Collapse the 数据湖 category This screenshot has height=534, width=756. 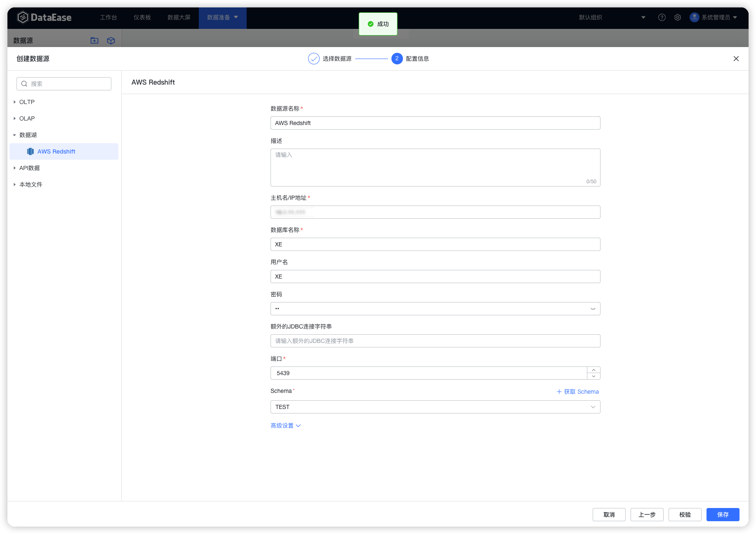[14, 135]
